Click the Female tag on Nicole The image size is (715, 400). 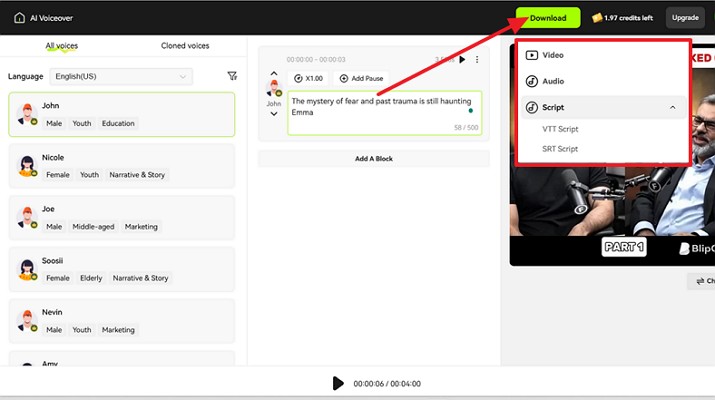pyautogui.click(x=58, y=175)
